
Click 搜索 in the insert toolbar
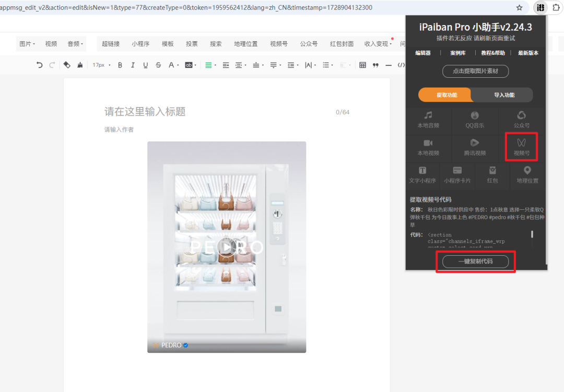pyautogui.click(x=216, y=44)
